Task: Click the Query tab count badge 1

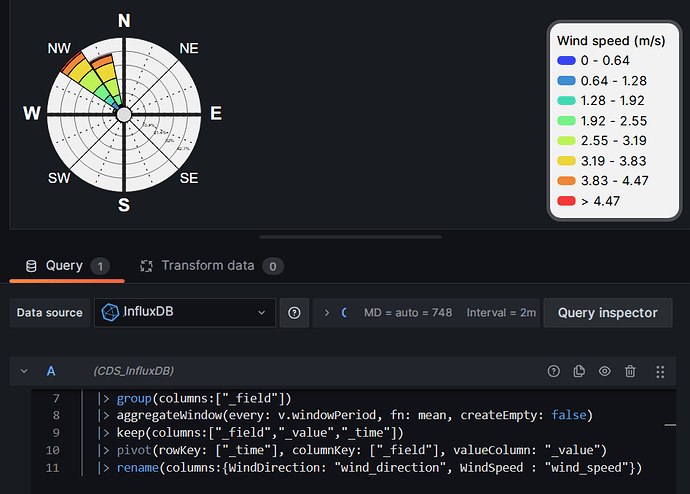Action: pyautogui.click(x=100, y=266)
